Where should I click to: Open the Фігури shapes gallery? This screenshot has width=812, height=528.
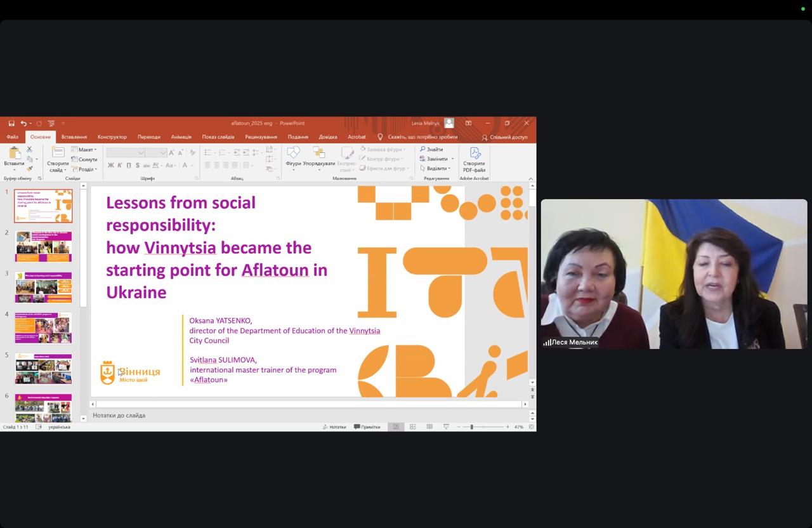point(293,156)
